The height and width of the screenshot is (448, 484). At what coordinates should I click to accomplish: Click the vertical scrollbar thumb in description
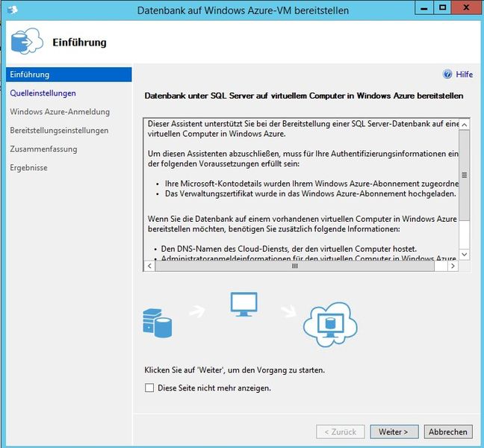point(465,175)
